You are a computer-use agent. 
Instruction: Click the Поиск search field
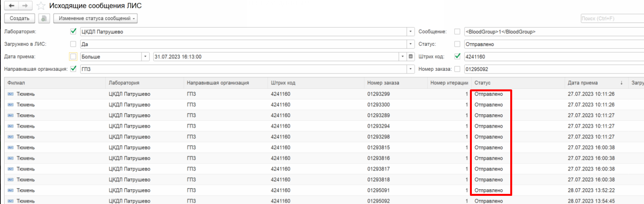612,18
